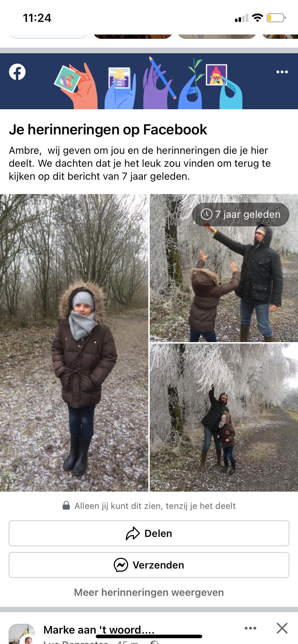This screenshot has width=298, height=644.
Task: Send the memory with Verzenden button
Action: coord(149,565)
